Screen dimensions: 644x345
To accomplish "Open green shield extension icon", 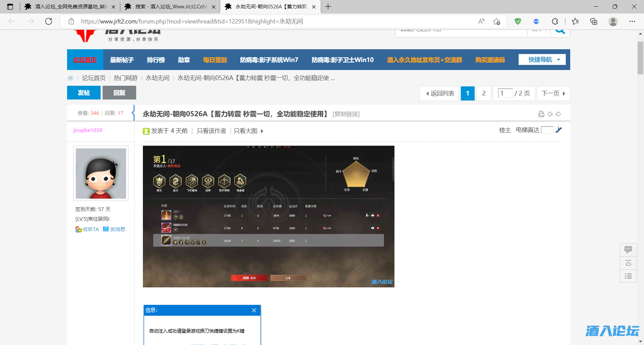I will 518,21.
